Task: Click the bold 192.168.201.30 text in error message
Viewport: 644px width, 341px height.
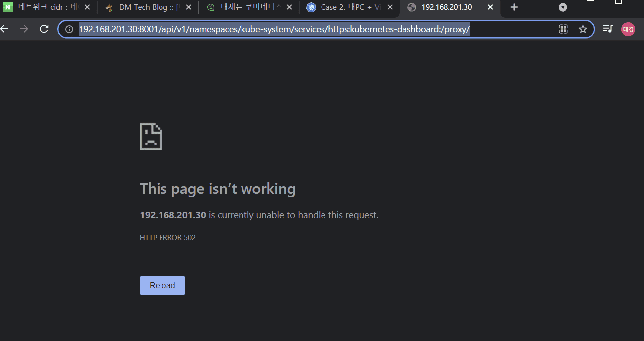Action: coord(173,215)
